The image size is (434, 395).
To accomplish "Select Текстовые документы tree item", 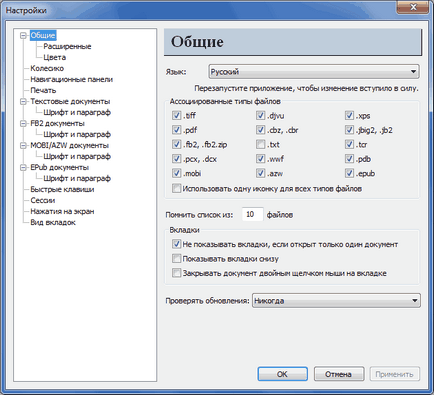I will pyautogui.click(x=70, y=101).
